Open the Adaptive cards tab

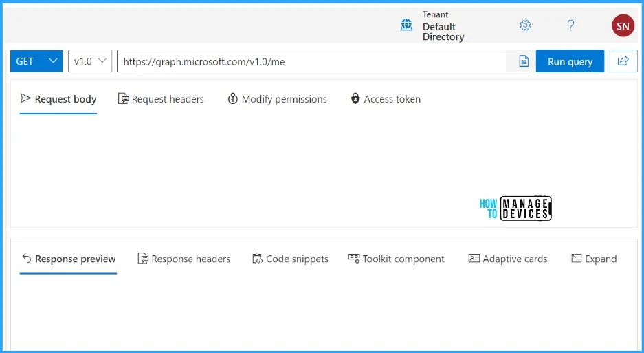(x=508, y=259)
